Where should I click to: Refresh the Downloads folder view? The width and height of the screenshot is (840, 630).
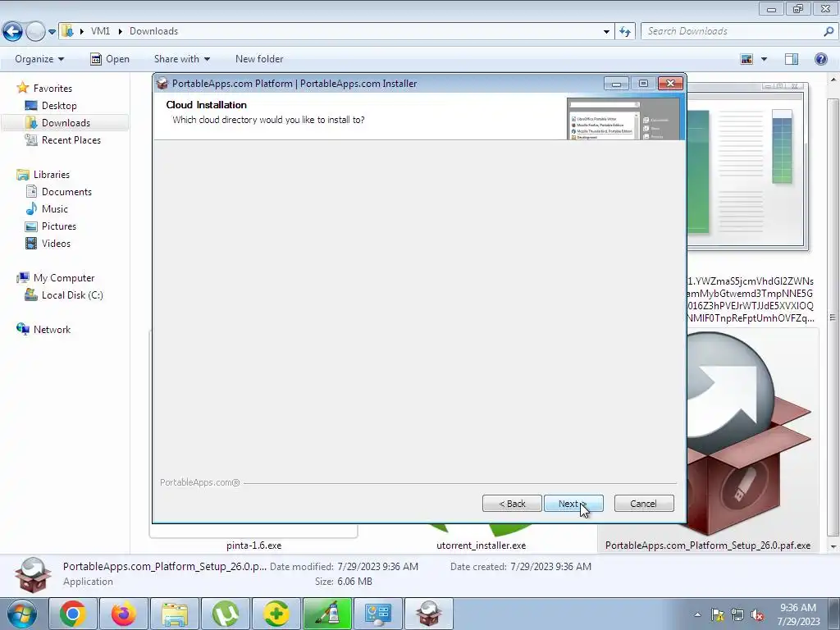[x=624, y=32]
